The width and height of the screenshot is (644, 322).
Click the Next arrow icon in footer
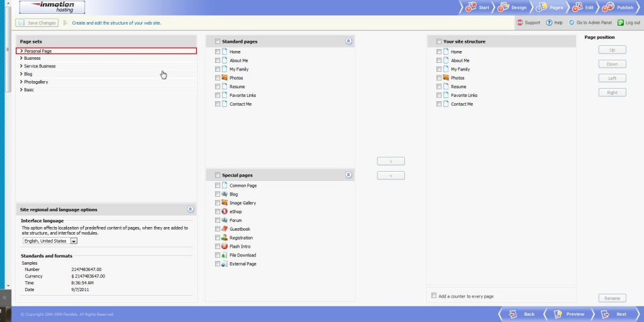click(605, 314)
